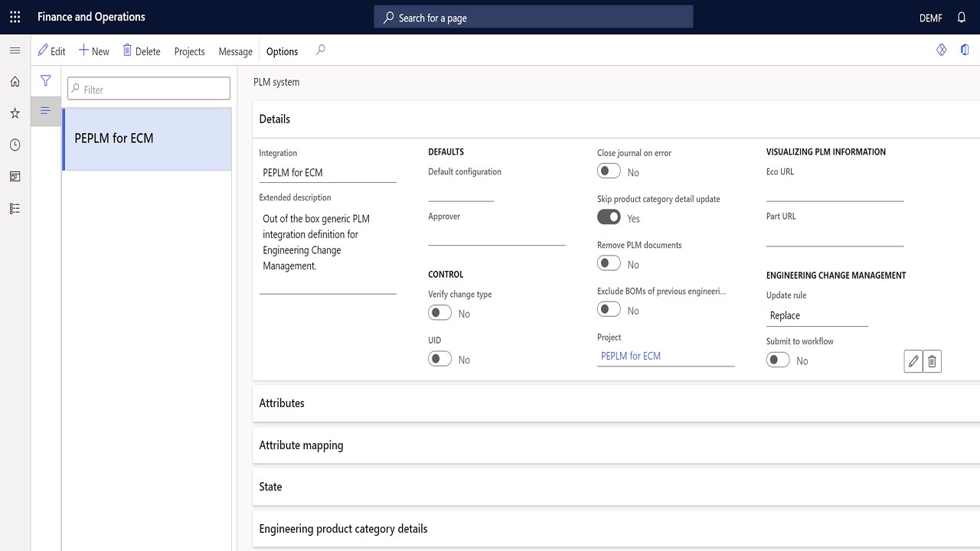This screenshot has width=980, height=551.
Task: Open Recent clock icon in sidebar
Action: (15, 145)
